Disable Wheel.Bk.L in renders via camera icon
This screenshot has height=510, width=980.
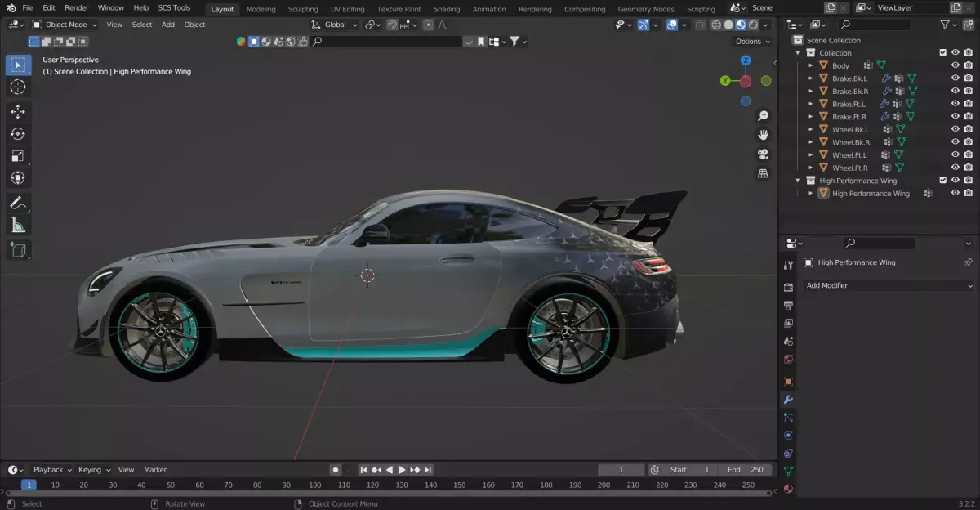pyautogui.click(x=969, y=129)
